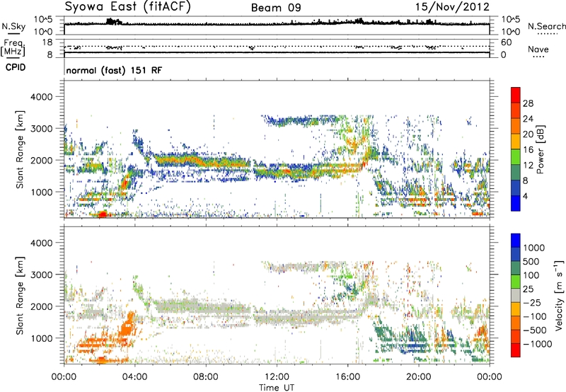The width and height of the screenshot is (566, 392).
Task: Click the '4000' tick on velocity panel
Action: [42, 243]
